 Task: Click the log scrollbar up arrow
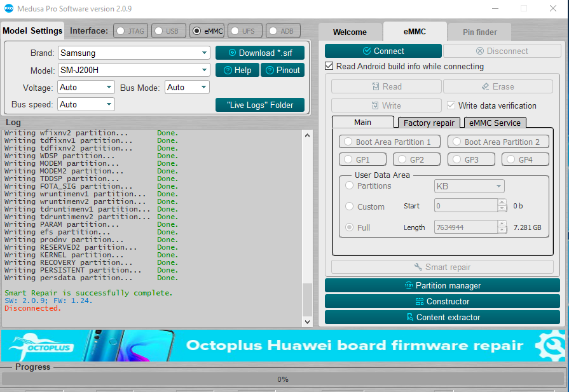coord(307,135)
